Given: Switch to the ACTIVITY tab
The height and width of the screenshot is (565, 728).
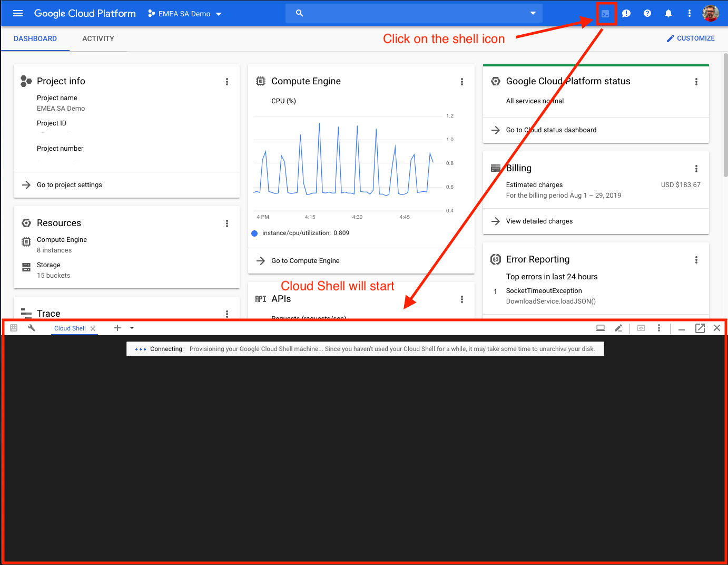Looking at the screenshot, I should pyautogui.click(x=98, y=38).
